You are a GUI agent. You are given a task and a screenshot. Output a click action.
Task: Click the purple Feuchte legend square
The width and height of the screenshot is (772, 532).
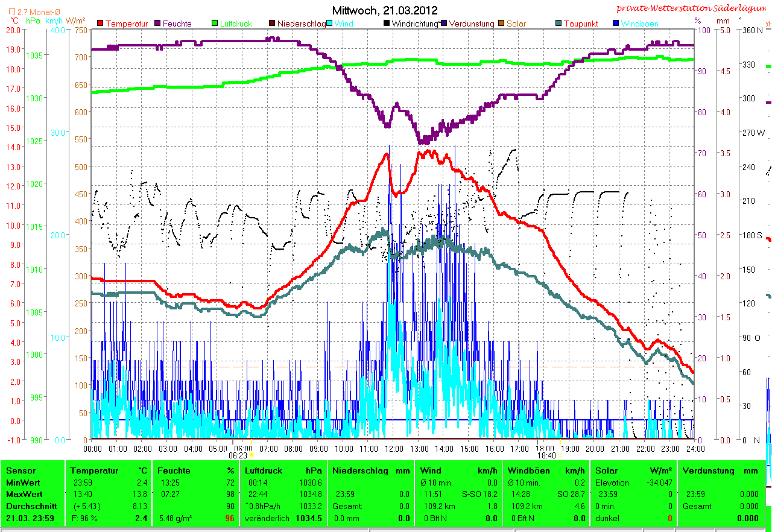(157, 24)
